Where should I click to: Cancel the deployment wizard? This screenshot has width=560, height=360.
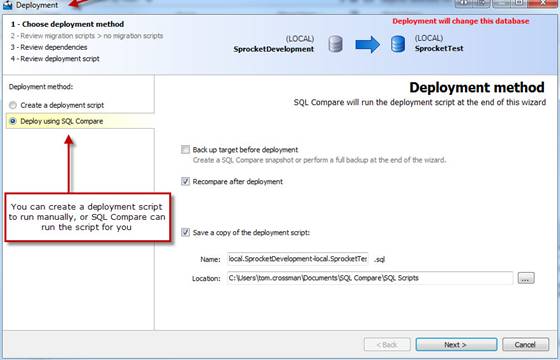[525, 345]
